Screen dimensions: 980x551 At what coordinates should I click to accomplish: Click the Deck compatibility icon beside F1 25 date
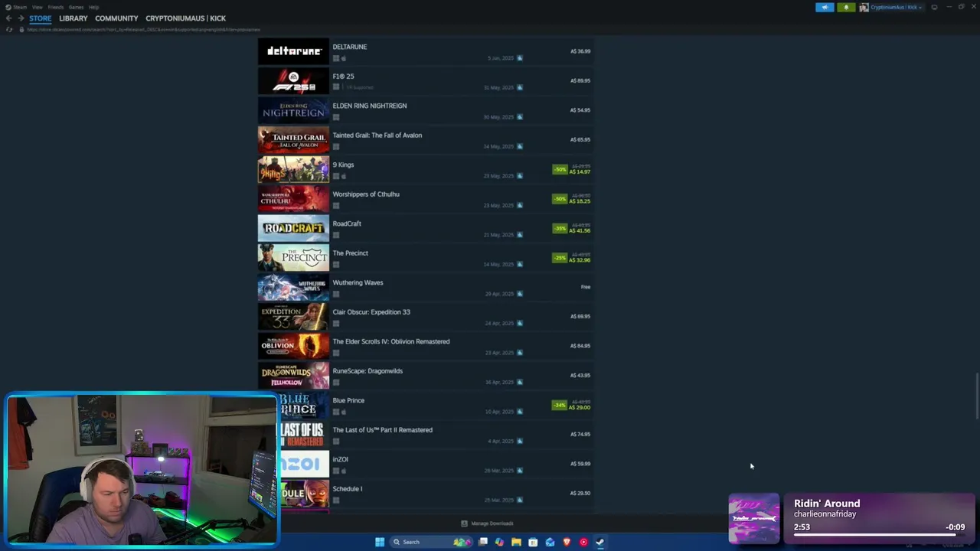pyautogui.click(x=520, y=87)
